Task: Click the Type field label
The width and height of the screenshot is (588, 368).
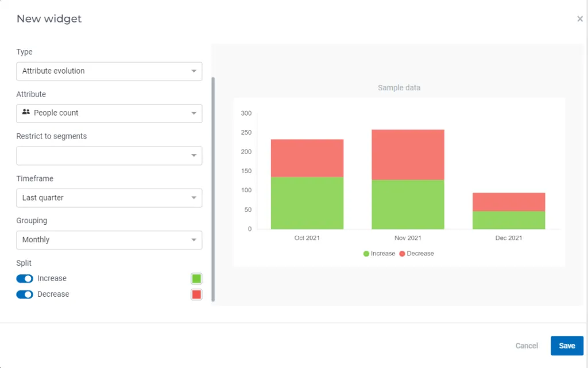Action: (x=24, y=52)
